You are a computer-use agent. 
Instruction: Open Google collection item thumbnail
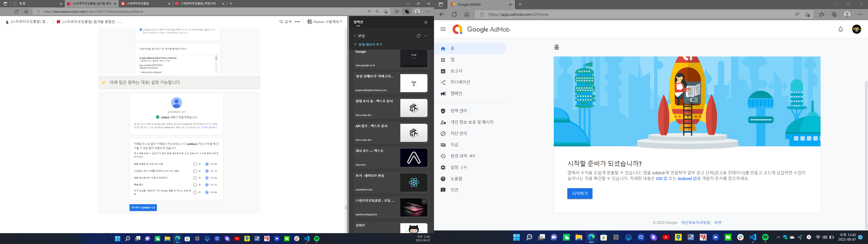pyautogui.click(x=414, y=58)
